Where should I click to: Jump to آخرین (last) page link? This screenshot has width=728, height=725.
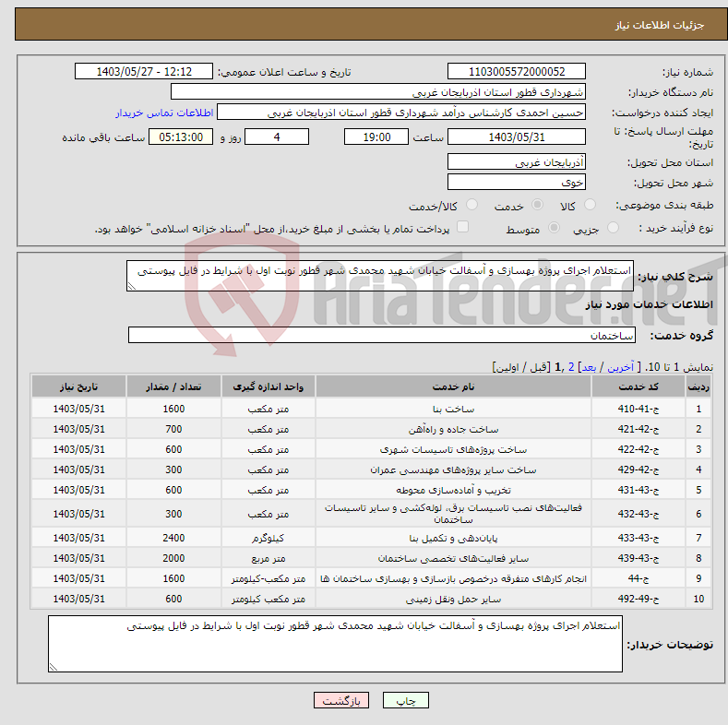(621, 367)
